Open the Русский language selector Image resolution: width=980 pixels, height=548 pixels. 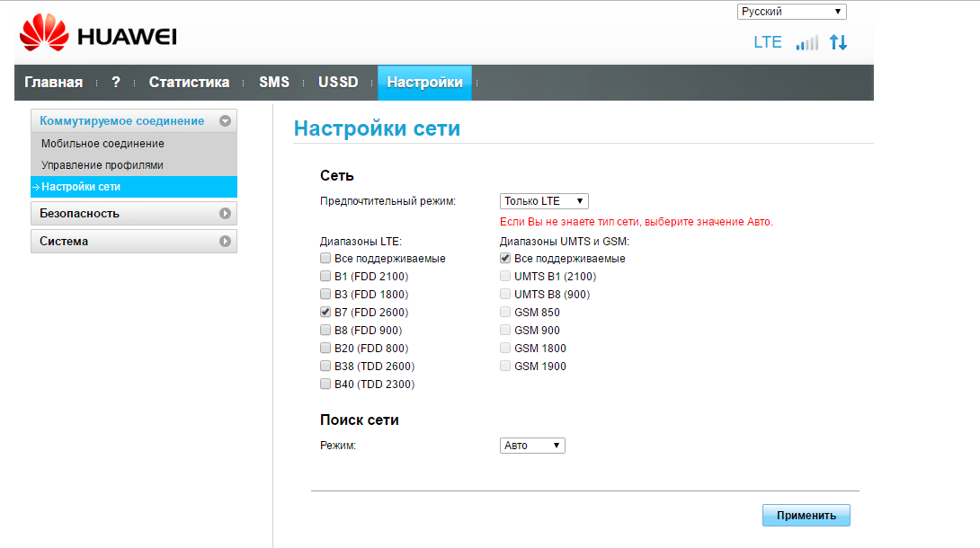pyautogui.click(x=791, y=12)
